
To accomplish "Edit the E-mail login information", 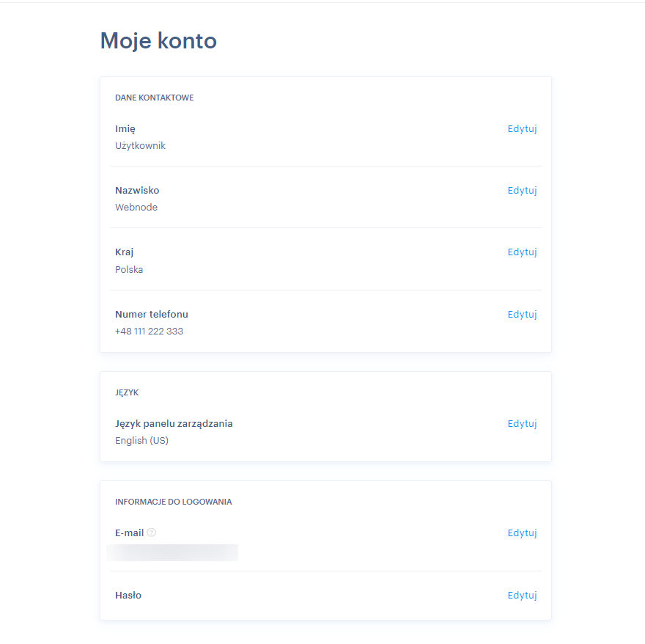I will pyautogui.click(x=522, y=533).
